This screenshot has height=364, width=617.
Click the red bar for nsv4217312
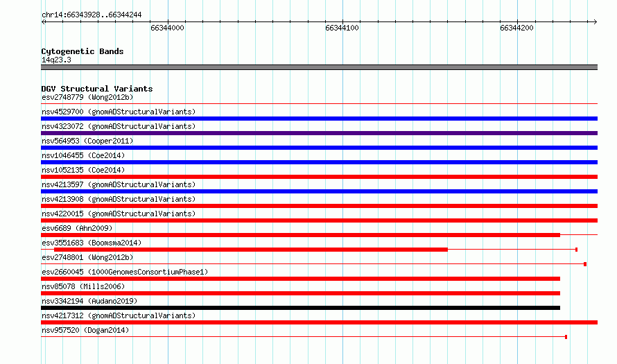319,322
